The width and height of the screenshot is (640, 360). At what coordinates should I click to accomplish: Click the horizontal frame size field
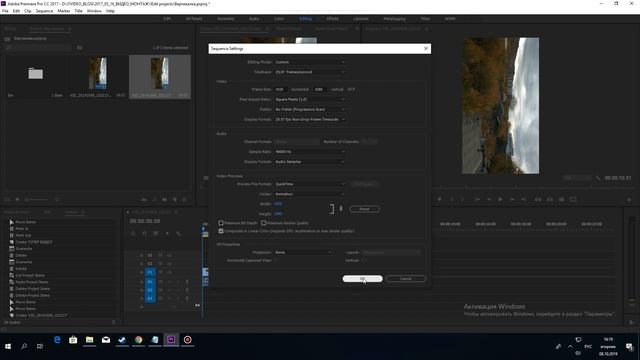coord(280,89)
